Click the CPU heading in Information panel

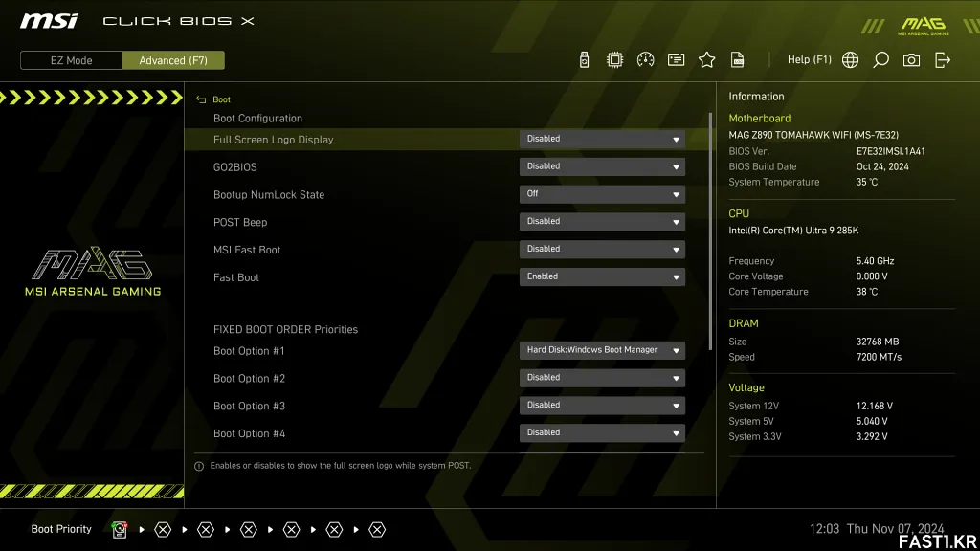[x=739, y=213]
